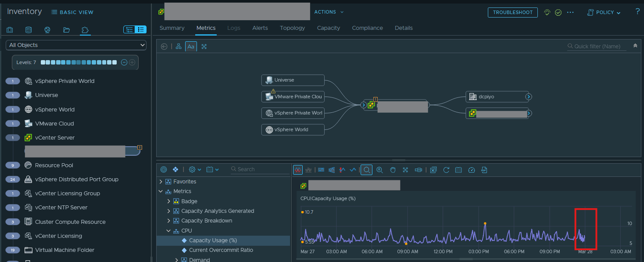Open the puzzle-piece integrations inventory tab

point(85,30)
